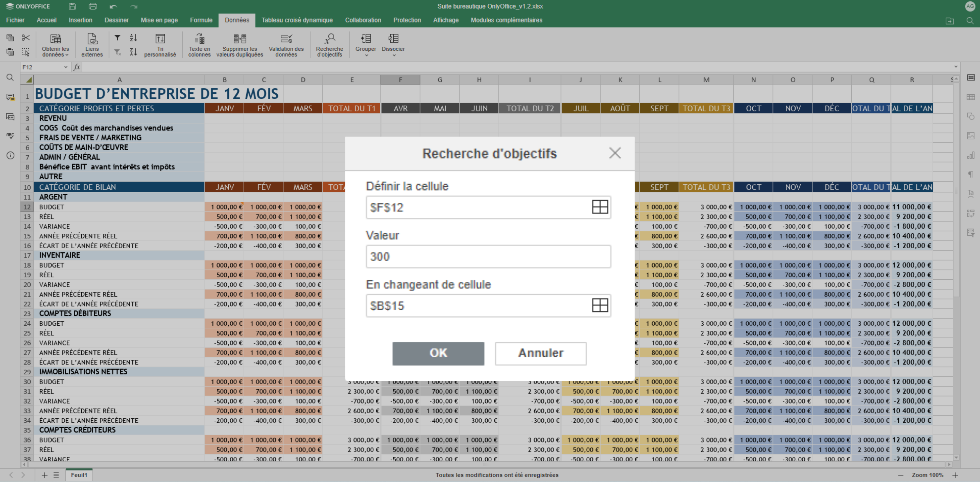Open comments from the left sidebar
Screen dimensions: 980x482
10,97
